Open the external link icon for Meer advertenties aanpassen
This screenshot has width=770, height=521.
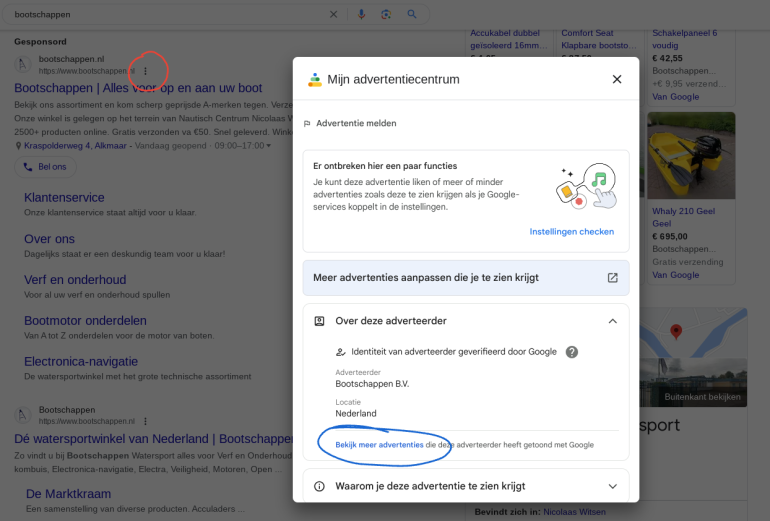[612, 278]
